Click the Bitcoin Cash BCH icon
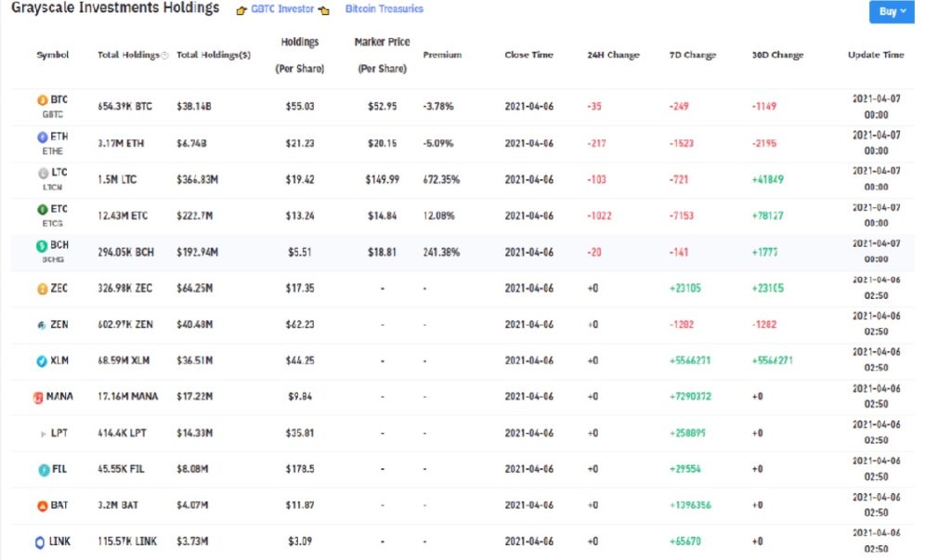The height and width of the screenshot is (560, 951). [41, 246]
